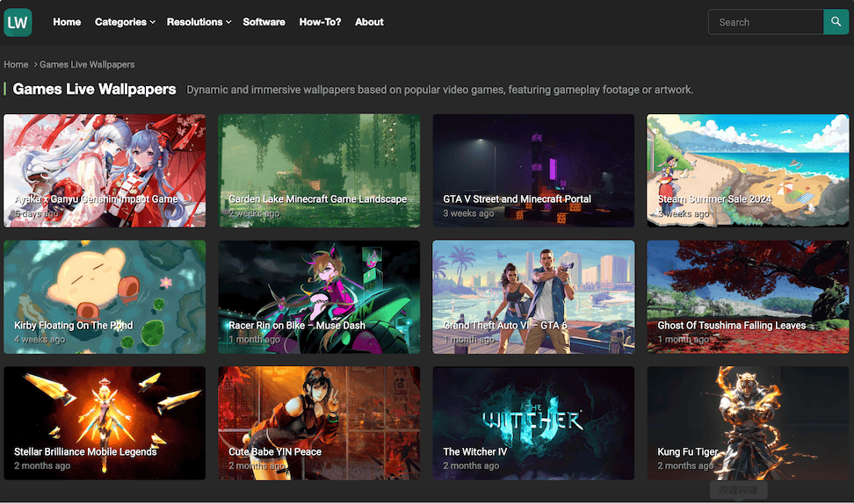View The Witcher IV wallpaper
The height and width of the screenshot is (504, 854).
[533, 423]
